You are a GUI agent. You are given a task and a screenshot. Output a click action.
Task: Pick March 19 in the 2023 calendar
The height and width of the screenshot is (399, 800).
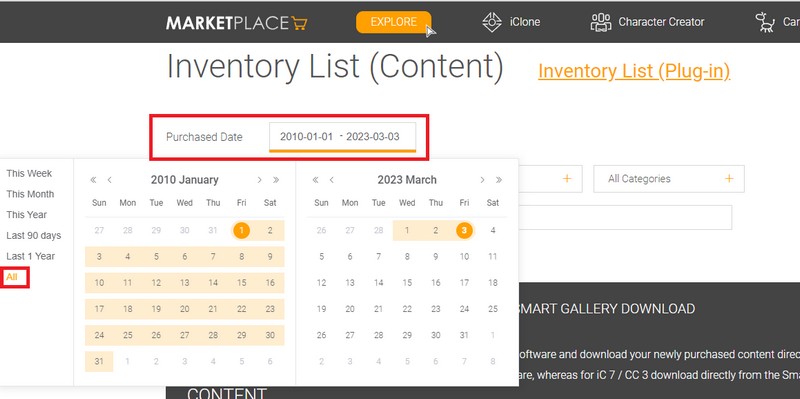pos(321,309)
